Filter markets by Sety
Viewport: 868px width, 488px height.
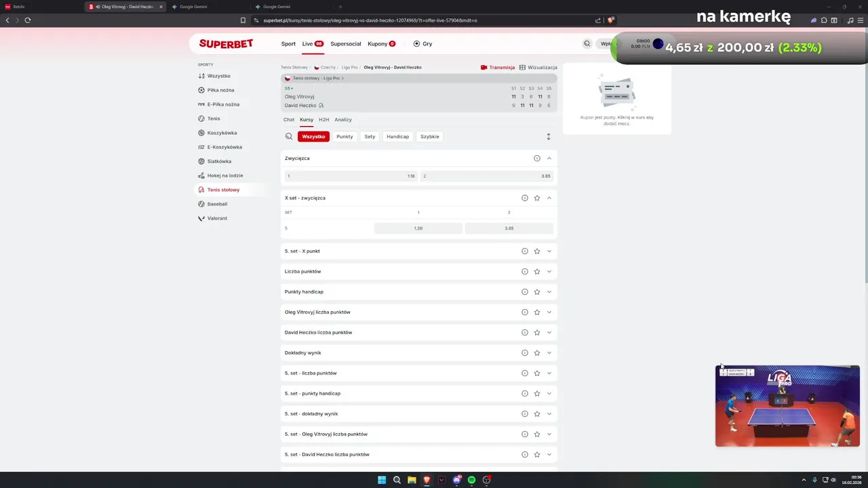[370, 136]
